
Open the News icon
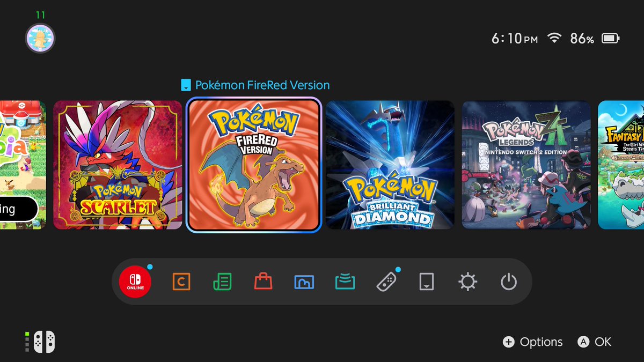pyautogui.click(x=222, y=282)
